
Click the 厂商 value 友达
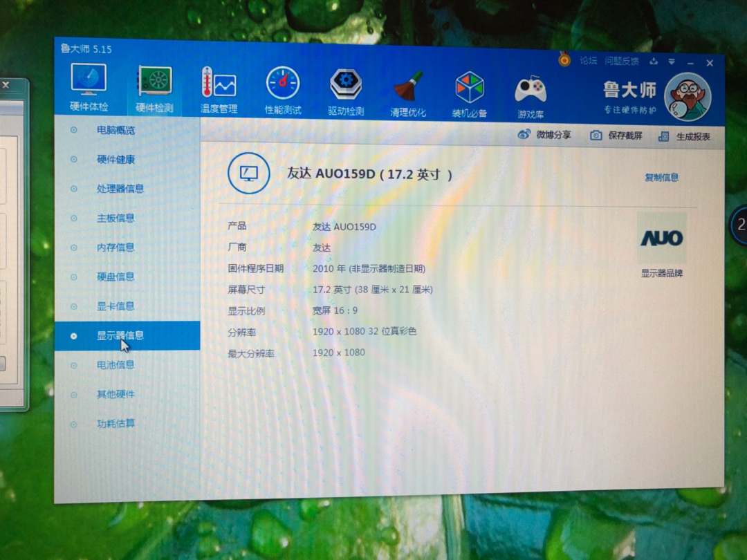click(x=322, y=248)
